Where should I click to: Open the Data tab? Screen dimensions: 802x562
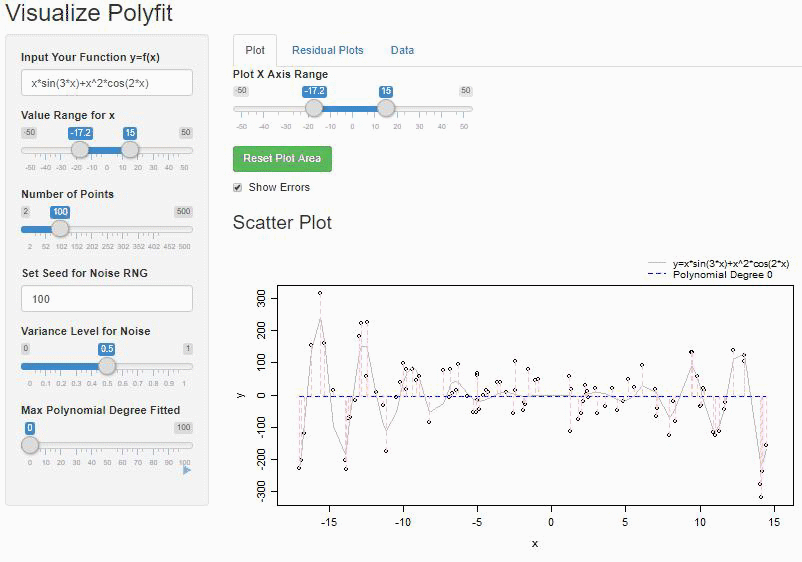[403, 50]
